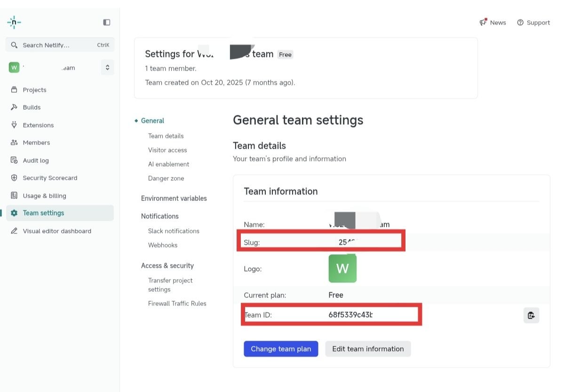Image resolution: width=564 pixels, height=392 pixels.
Task: Select the Team ID value text
Action: 350,315
